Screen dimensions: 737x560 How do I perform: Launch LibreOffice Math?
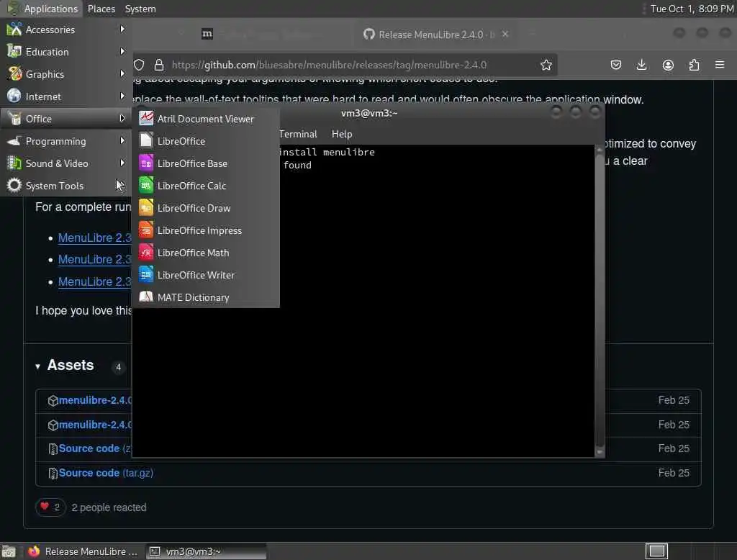pos(206,253)
